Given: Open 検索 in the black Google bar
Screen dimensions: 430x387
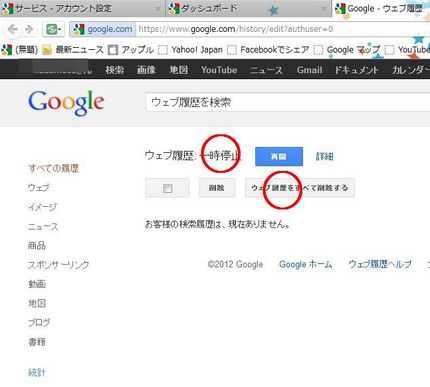Looking at the screenshot, I should tap(115, 70).
